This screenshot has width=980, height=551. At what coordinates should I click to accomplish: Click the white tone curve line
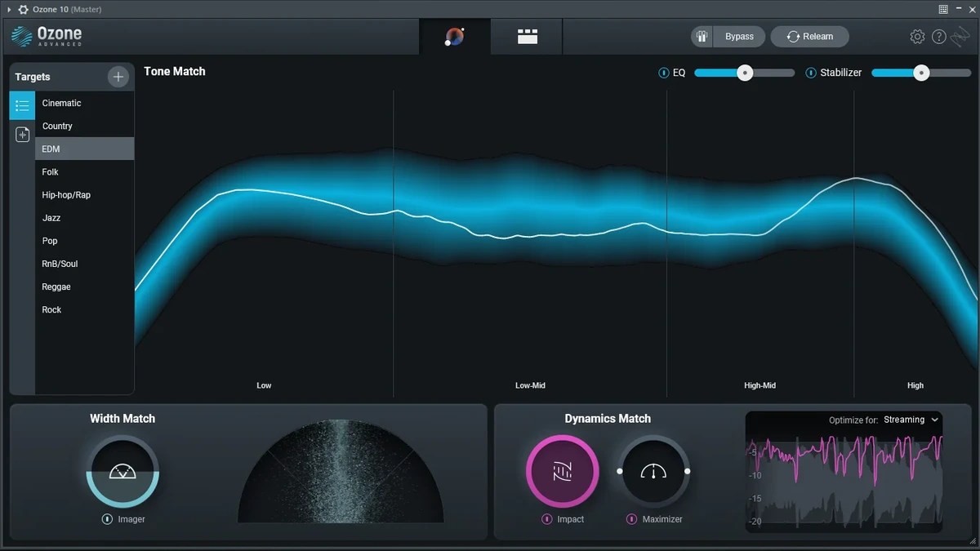[x=555, y=233]
